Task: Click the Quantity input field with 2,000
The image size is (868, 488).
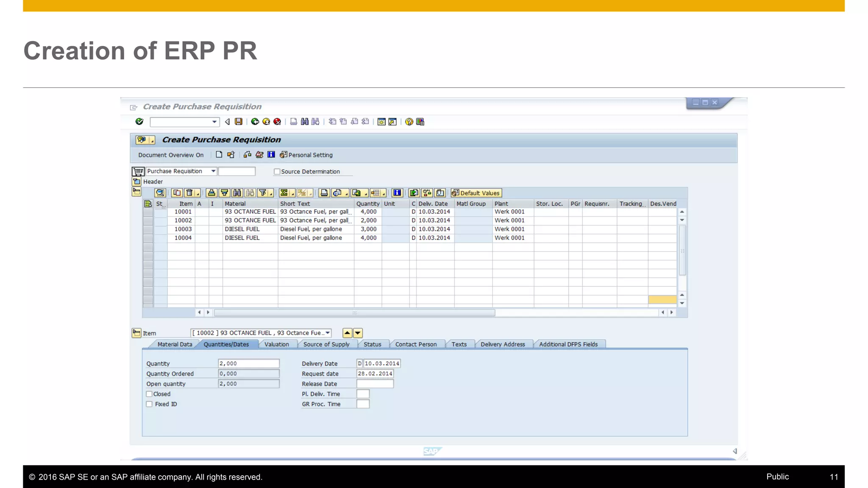Action: 249,363
